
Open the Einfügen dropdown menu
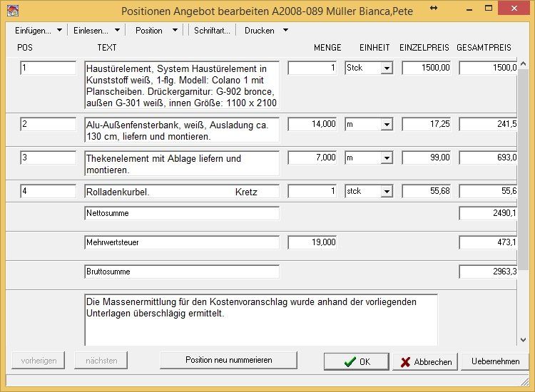38,31
